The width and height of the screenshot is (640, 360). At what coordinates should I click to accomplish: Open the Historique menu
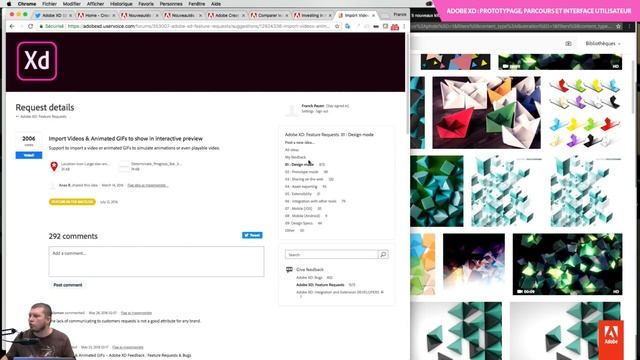click(x=121, y=4)
